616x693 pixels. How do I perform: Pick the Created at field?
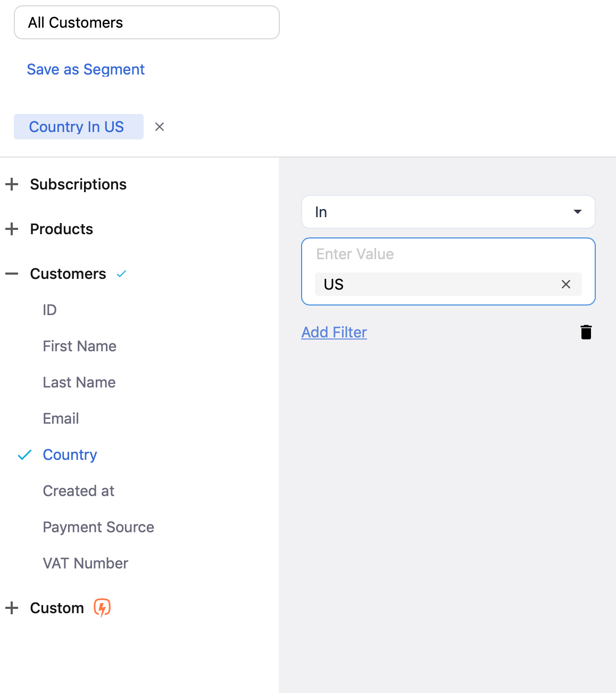click(78, 491)
